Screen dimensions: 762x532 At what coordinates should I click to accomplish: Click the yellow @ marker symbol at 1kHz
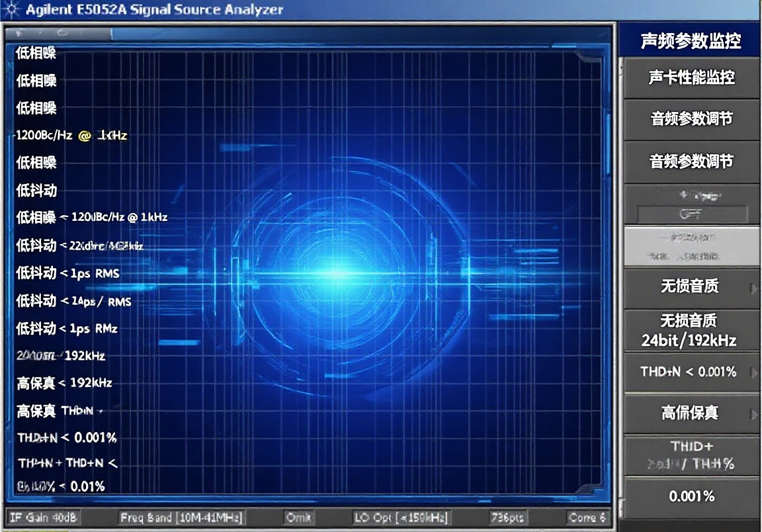(84, 136)
